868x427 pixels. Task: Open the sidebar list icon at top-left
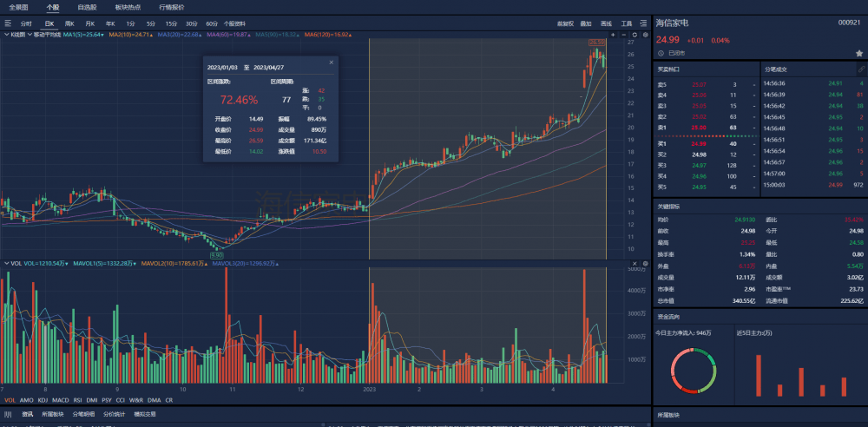(x=7, y=23)
